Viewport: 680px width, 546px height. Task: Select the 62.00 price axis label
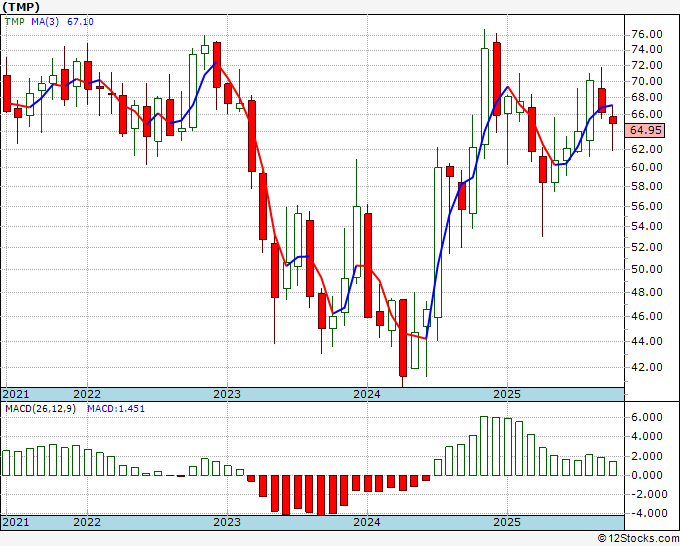coord(647,149)
